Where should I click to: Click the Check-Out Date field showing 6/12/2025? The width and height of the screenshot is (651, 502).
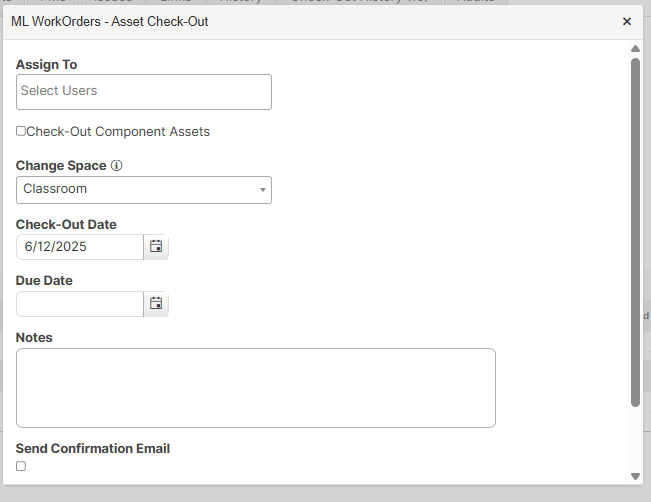[80, 247]
